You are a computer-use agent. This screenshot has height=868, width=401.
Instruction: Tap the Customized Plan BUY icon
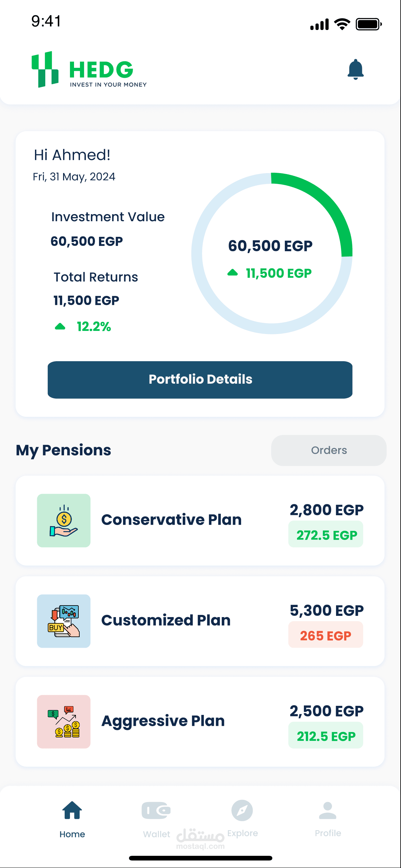pyautogui.click(x=64, y=621)
